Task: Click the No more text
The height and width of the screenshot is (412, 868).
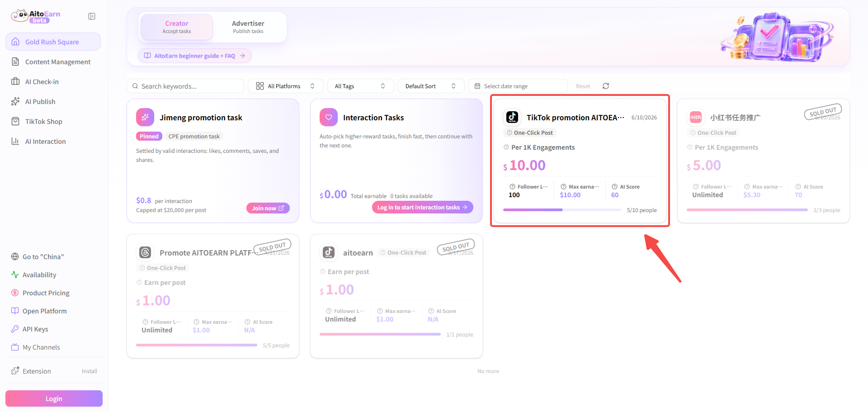Action: [x=488, y=371]
